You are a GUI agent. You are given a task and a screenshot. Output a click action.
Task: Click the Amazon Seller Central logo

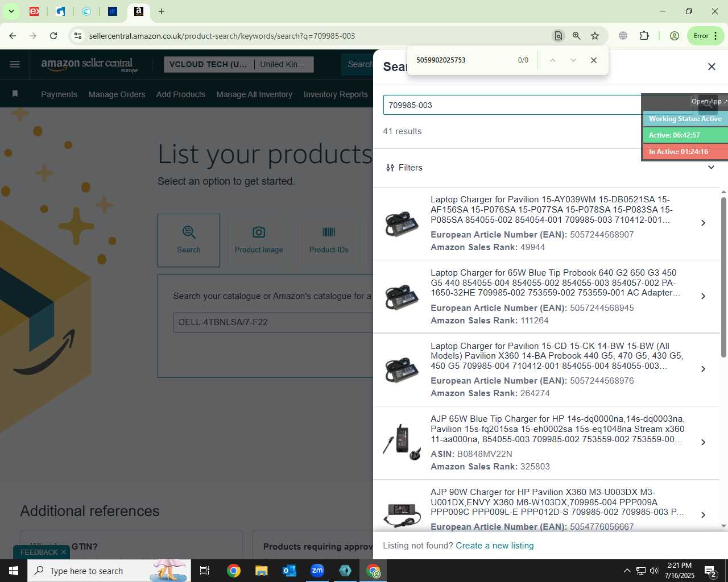pyautogui.click(x=89, y=64)
